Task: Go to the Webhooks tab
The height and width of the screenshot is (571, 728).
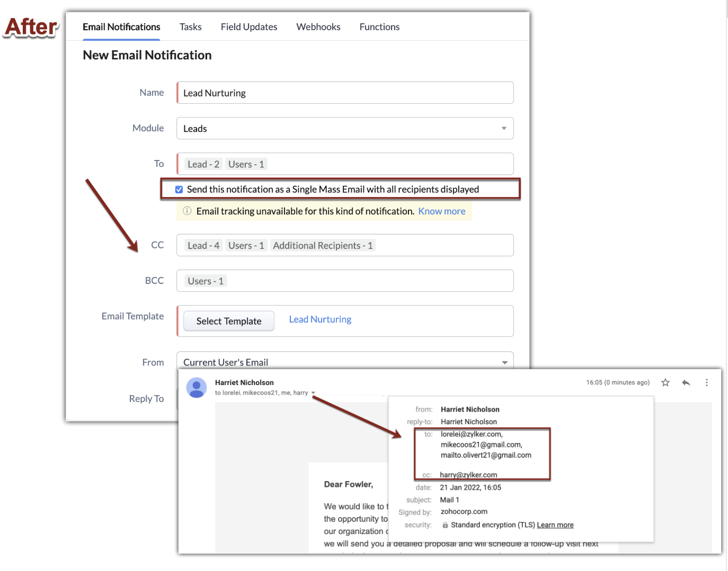Action: (x=318, y=27)
